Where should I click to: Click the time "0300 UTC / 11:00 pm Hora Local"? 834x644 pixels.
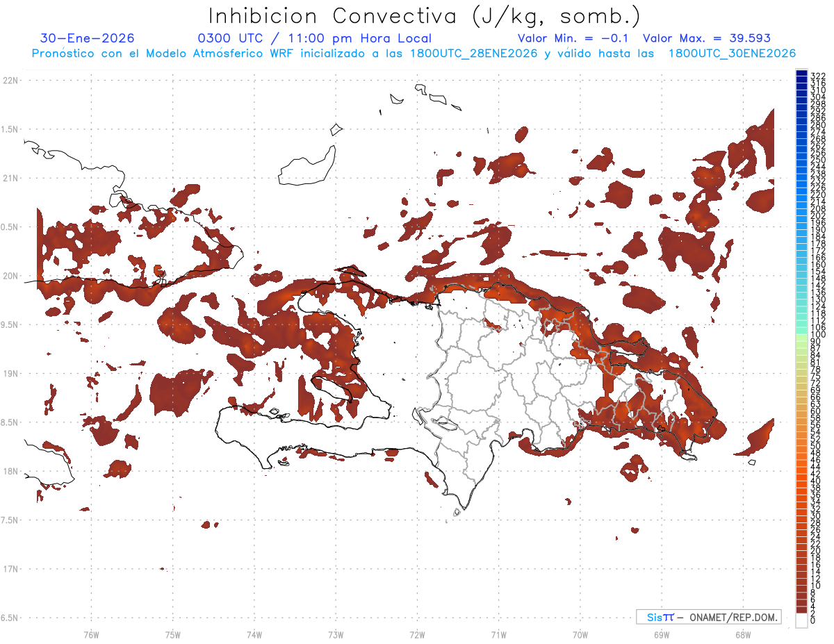pos(315,38)
